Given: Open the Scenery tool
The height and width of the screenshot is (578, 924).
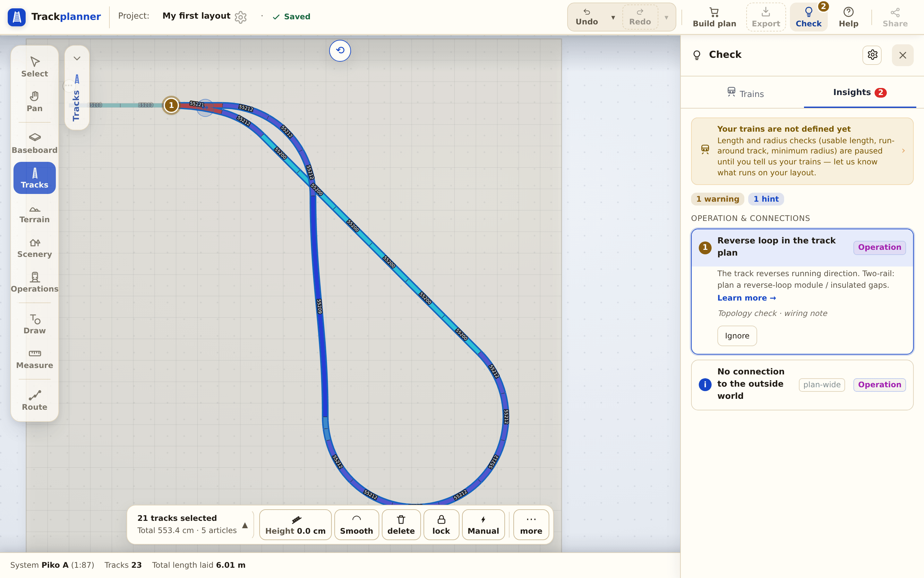Looking at the screenshot, I should coord(34,247).
